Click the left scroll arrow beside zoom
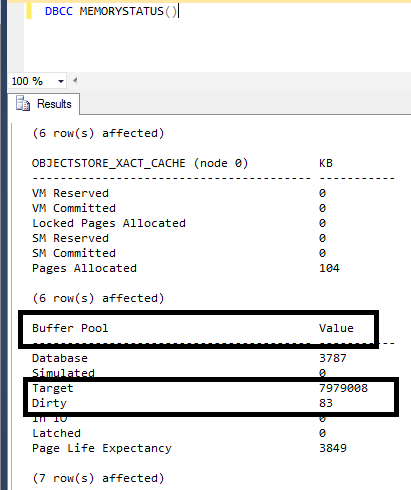The image size is (411, 490). tap(75, 80)
